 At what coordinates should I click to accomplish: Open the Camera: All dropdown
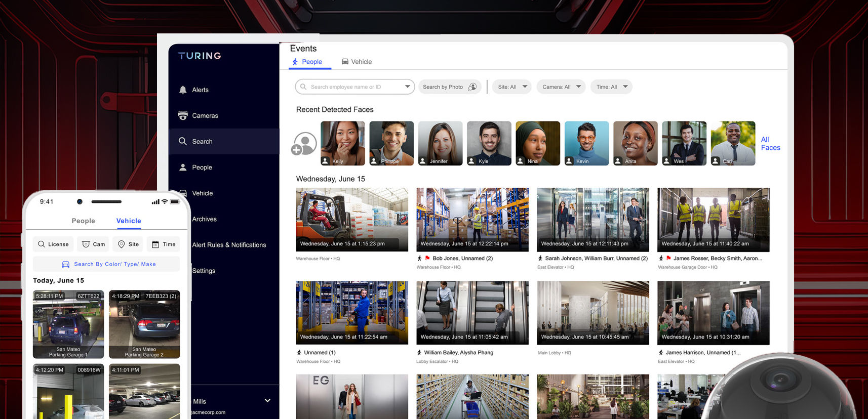tap(561, 87)
